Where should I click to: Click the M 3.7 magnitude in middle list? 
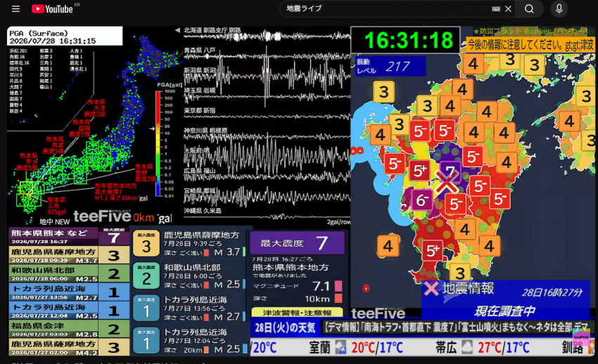pos(227,252)
